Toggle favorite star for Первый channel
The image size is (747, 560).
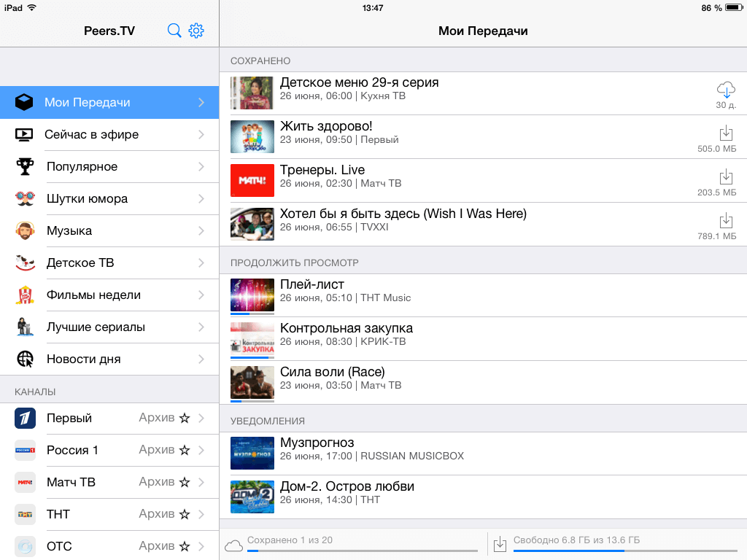(x=185, y=418)
